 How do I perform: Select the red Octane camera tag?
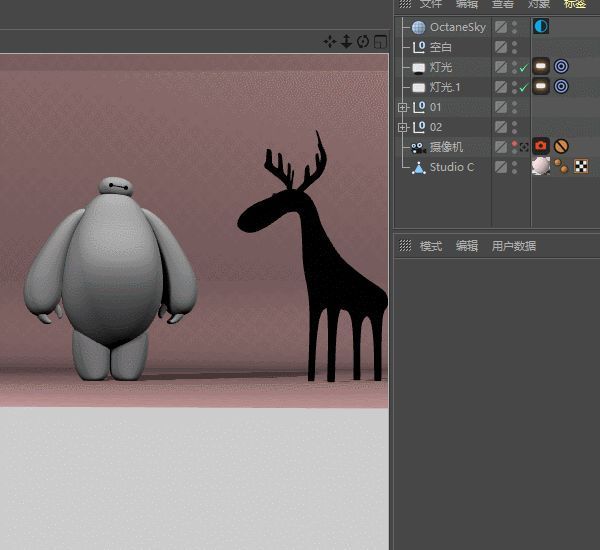541,146
